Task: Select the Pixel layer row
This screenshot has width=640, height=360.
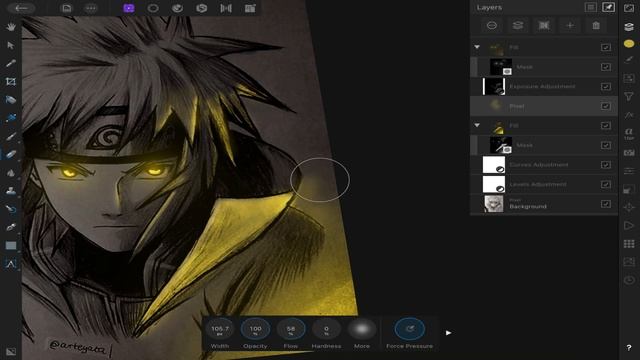Action: point(544,106)
